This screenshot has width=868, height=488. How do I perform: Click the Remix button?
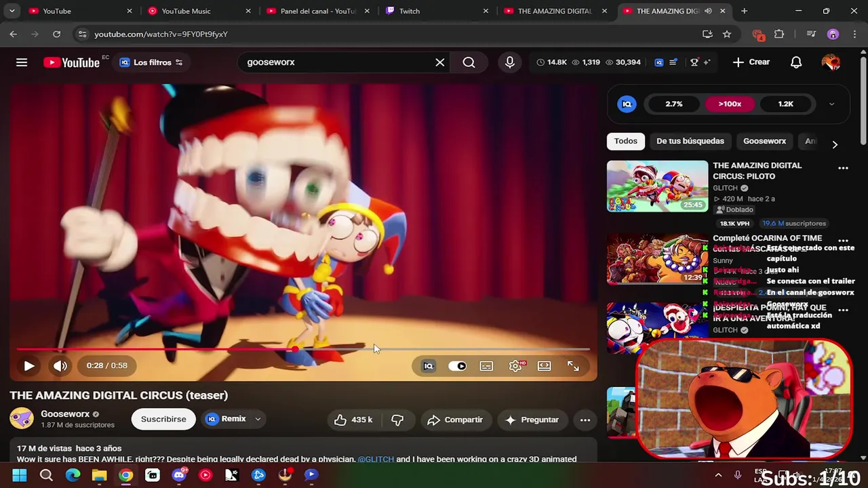[x=227, y=420]
